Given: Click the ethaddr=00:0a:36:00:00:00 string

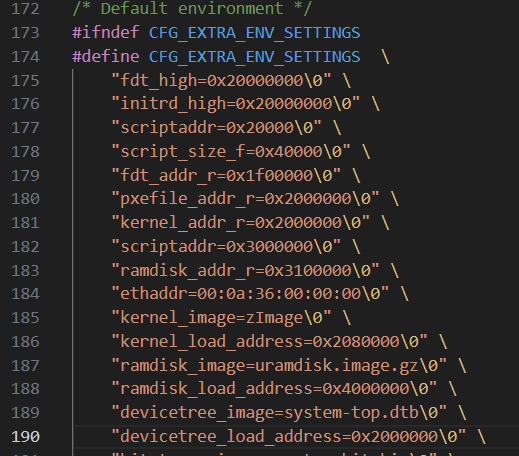Looking at the screenshot, I should click(250, 294).
